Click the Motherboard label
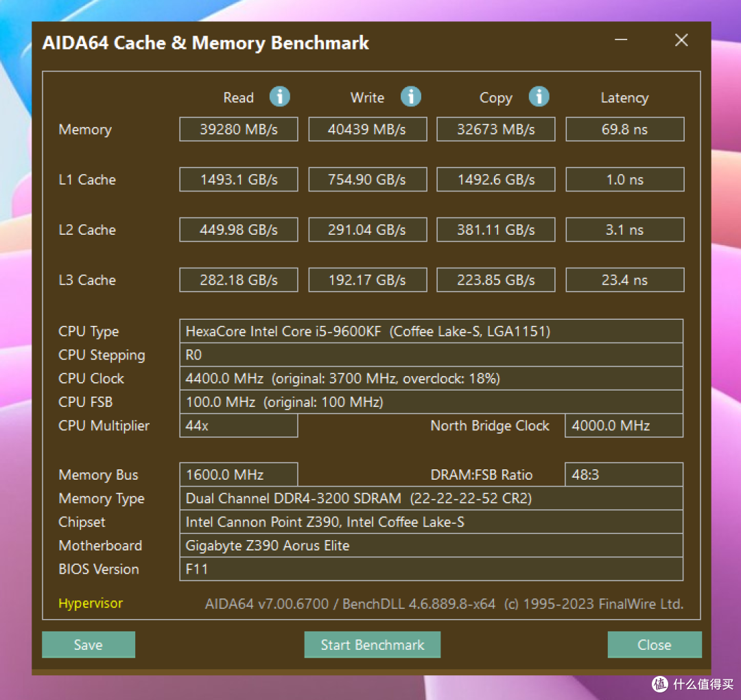Viewport: 741px width, 700px height. click(x=100, y=546)
